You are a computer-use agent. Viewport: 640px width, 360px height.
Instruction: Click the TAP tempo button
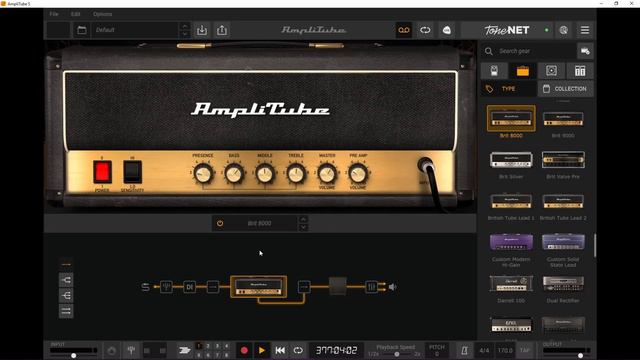[524, 350]
